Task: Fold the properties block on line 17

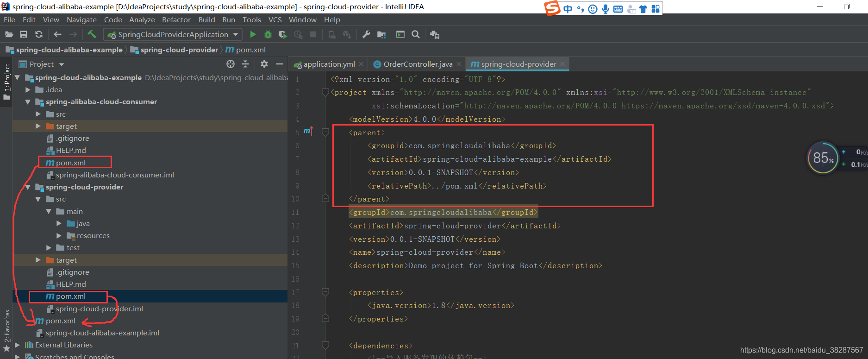Action: pos(325,292)
